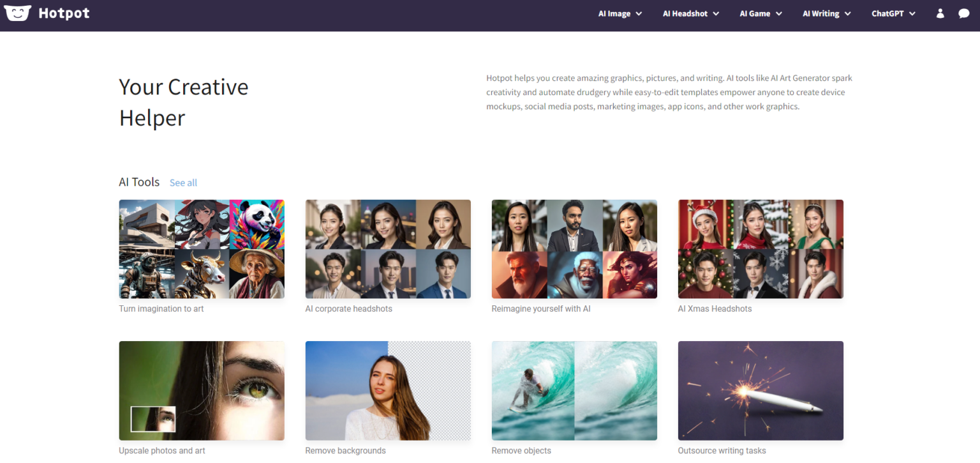Open the AI Game menu
The width and height of the screenshot is (980, 463).
[760, 13]
